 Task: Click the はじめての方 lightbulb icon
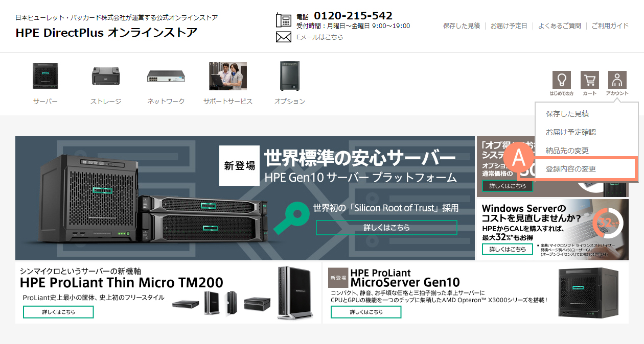pyautogui.click(x=562, y=81)
